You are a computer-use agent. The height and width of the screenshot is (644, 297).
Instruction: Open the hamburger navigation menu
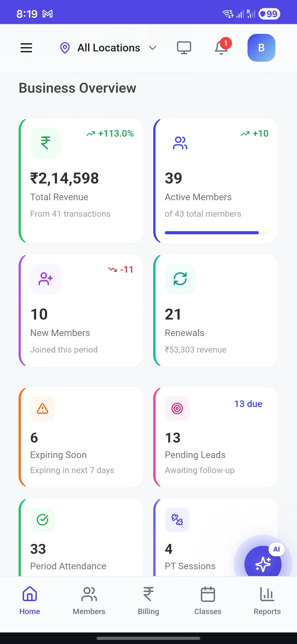click(x=26, y=48)
